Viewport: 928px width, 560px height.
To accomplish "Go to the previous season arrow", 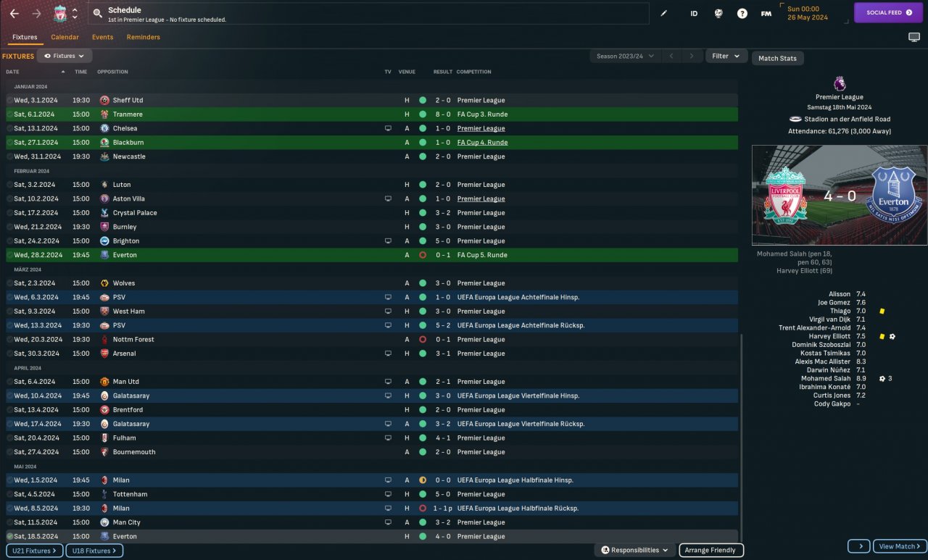I will pos(671,56).
